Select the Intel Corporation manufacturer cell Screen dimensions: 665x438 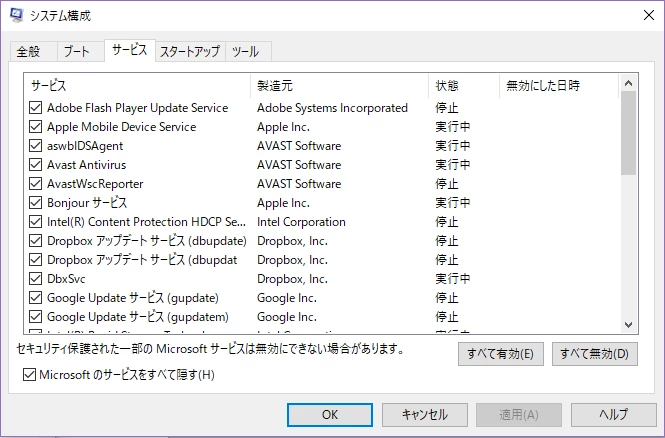301,222
